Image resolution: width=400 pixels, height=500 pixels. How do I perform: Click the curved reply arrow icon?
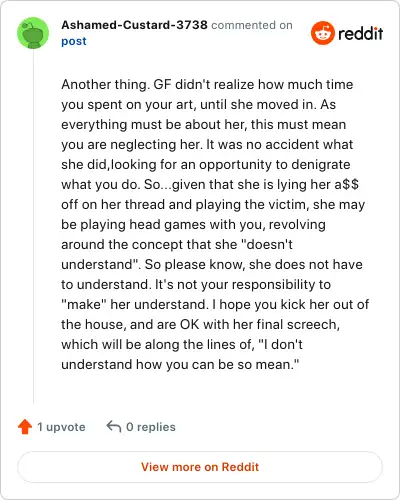(x=114, y=426)
